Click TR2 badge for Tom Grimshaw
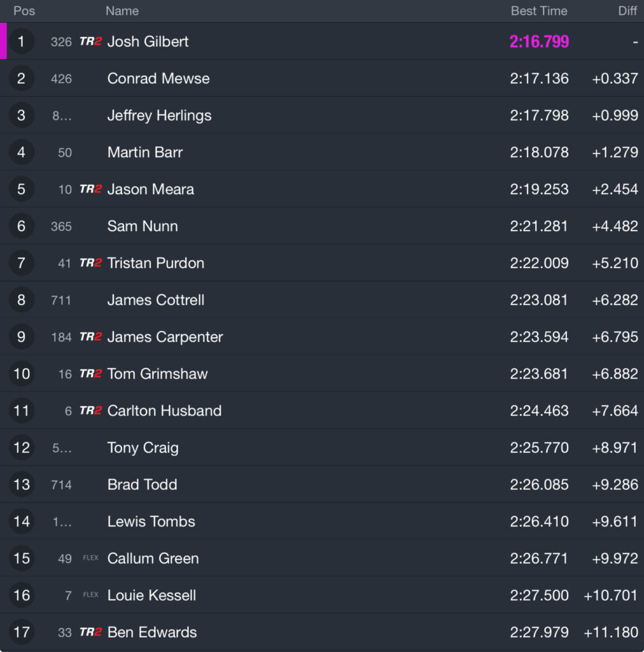 coord(90,373)
